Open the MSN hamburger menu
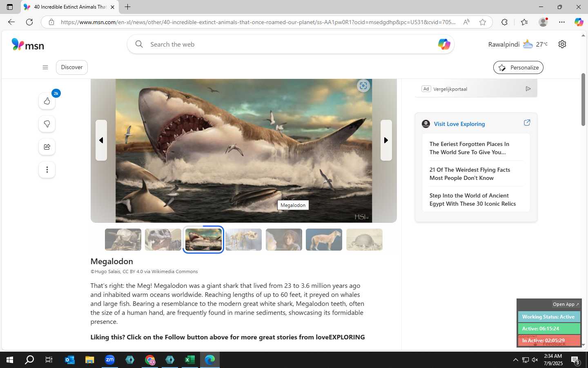 point(45,67)
